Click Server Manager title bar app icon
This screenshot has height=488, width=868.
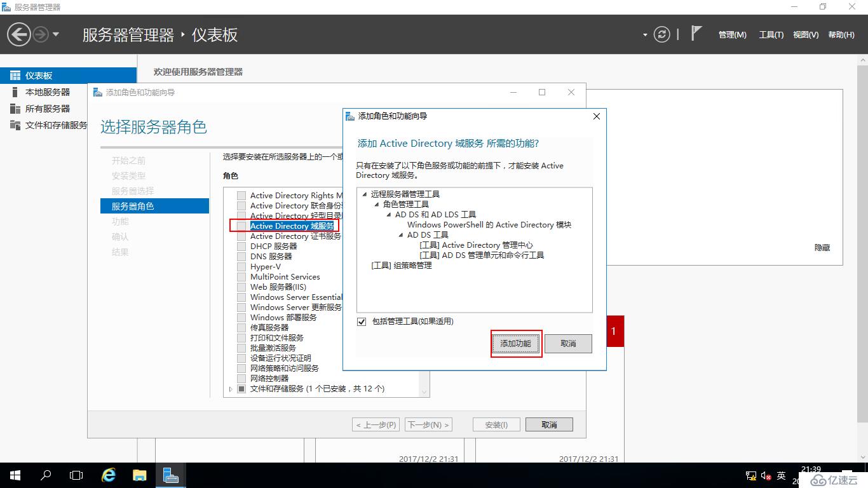[7, 7]
